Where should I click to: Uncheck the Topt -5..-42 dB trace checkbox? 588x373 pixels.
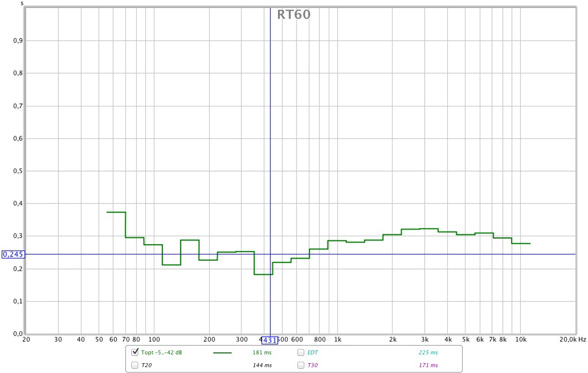[135, 352]
